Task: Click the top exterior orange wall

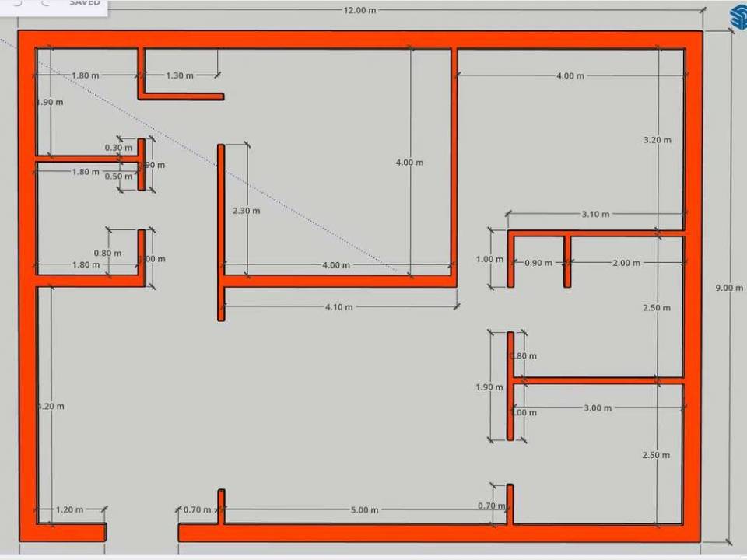Action: coord(358,40)
